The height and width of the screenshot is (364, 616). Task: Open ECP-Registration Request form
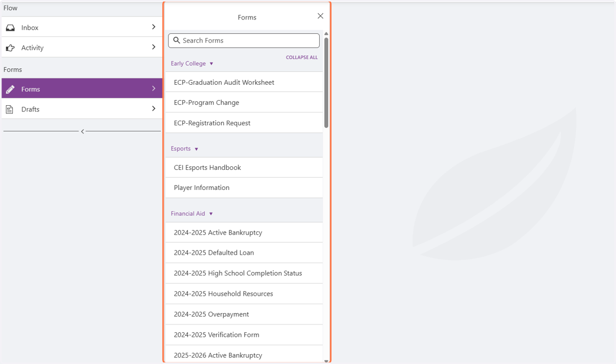[244, 123]
